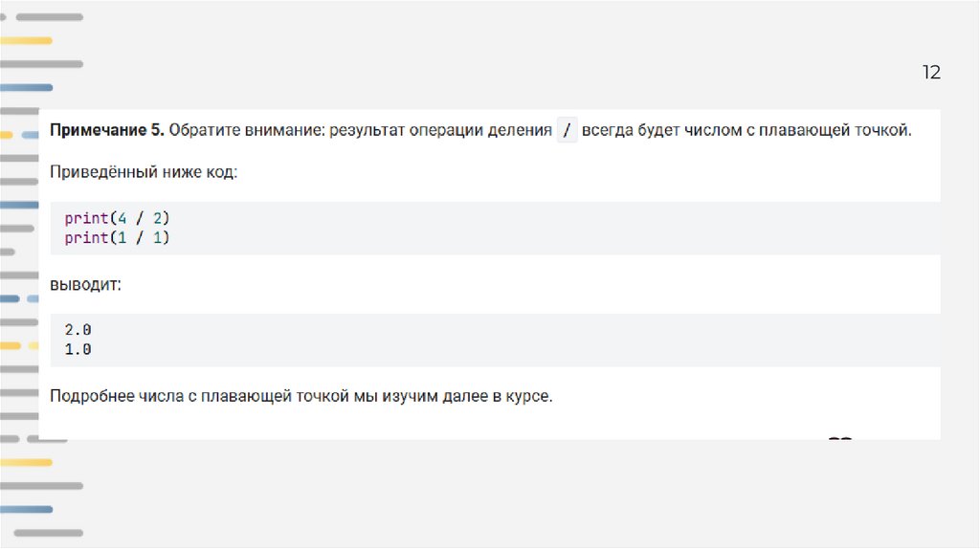The width and height of the screenshot is (980, 549).
Task: Click the phrase результат операции деления
Action: point(439,131)
